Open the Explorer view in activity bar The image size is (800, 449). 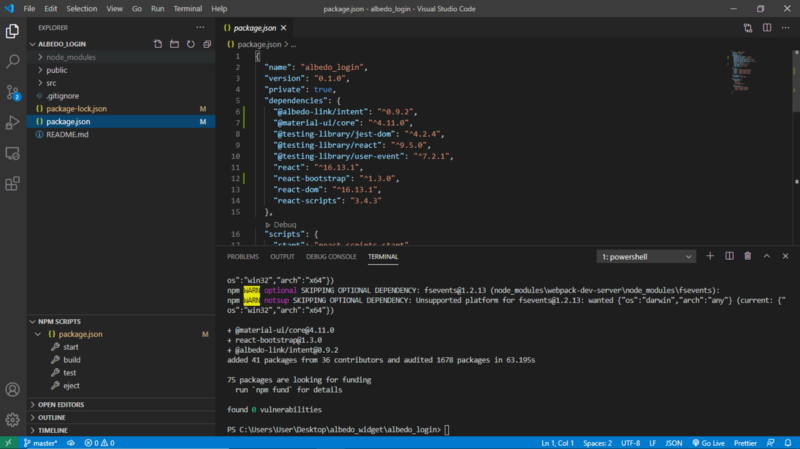[x=12, y=32]
